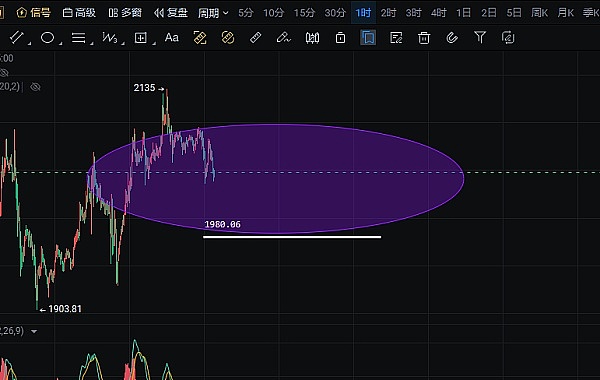600x380 pixels.
Task: Select the 2日 timeframe
Action: pyautogui.click(x=489, y=13)
